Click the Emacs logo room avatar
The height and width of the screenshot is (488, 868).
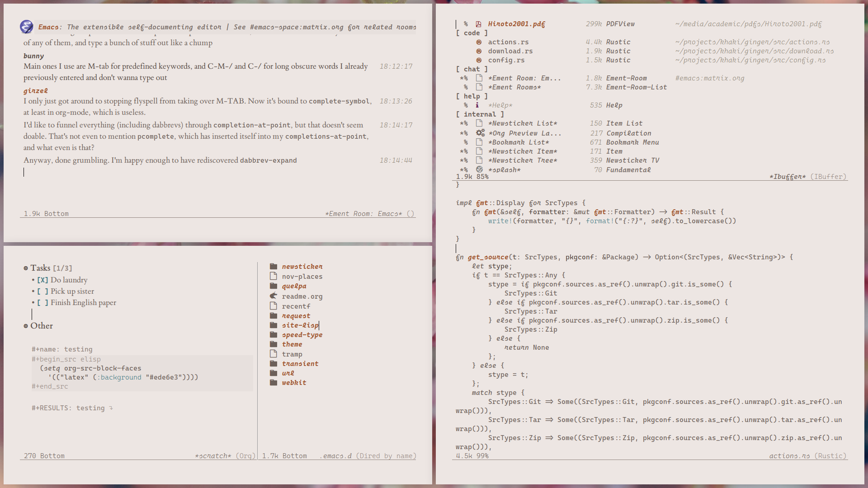pos(27,27)
